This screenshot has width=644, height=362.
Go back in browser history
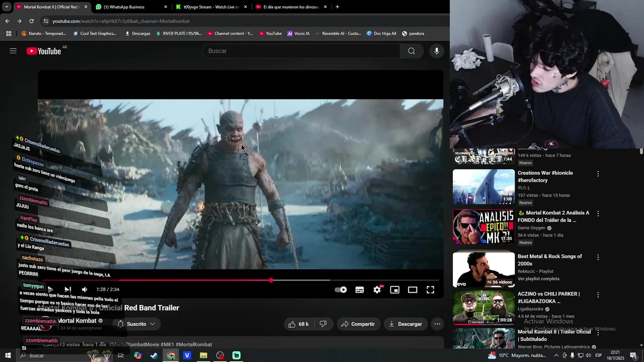(7, 21)
